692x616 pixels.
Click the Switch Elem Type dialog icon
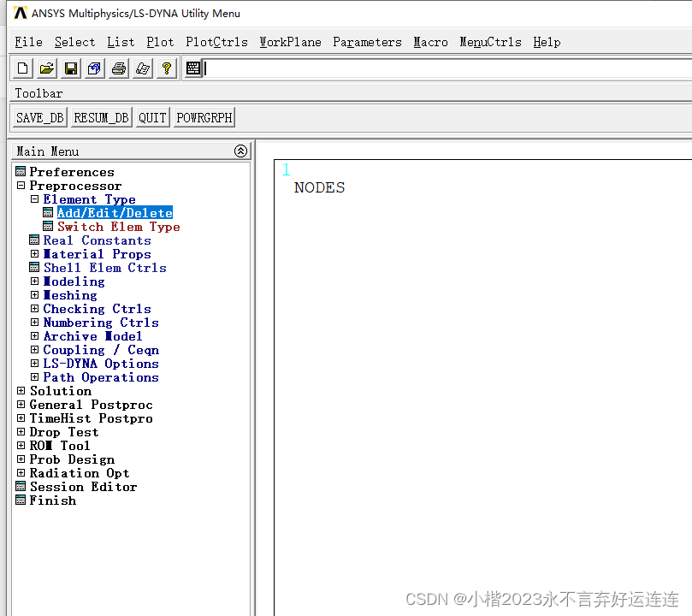pyautogui.click(x=48, y=227)
